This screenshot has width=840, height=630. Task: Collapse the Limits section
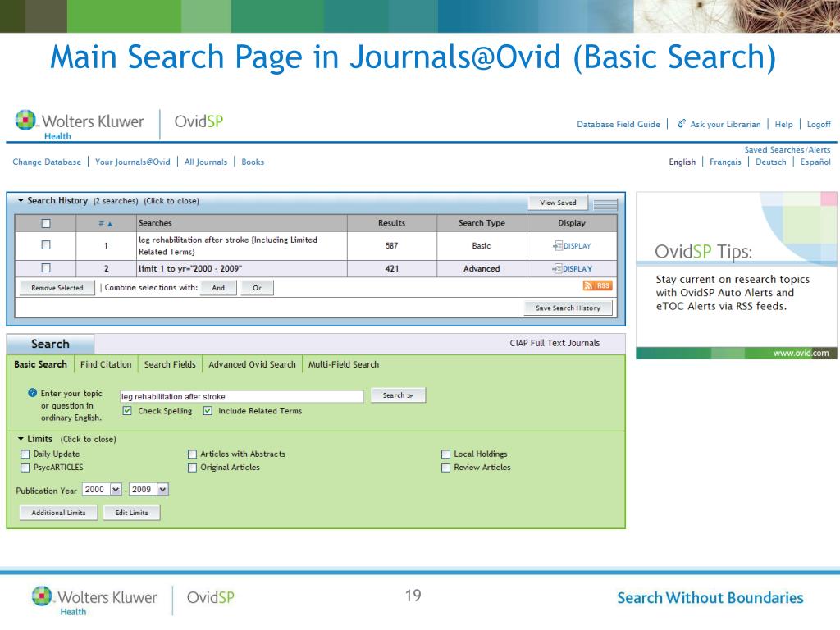click(21, 439)
